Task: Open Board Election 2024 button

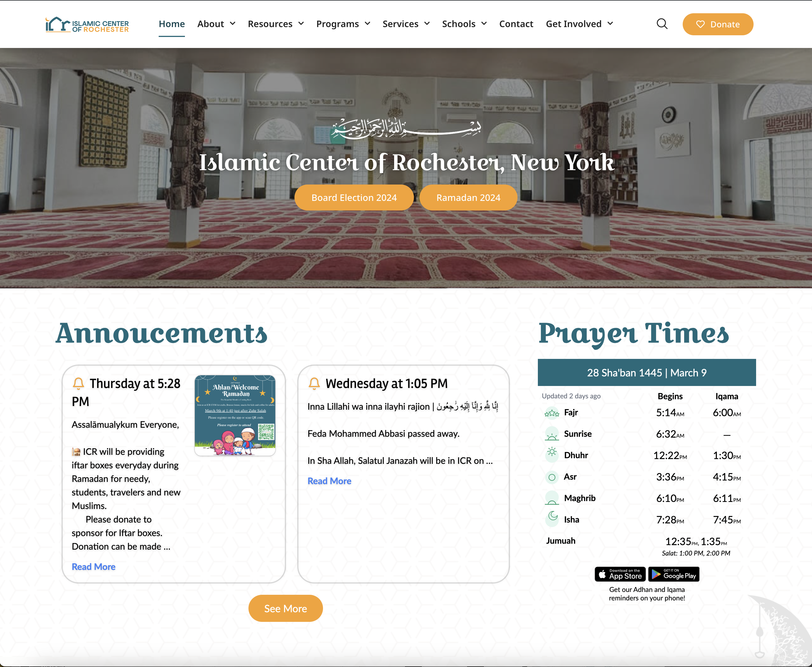Action: coord(354,198)
